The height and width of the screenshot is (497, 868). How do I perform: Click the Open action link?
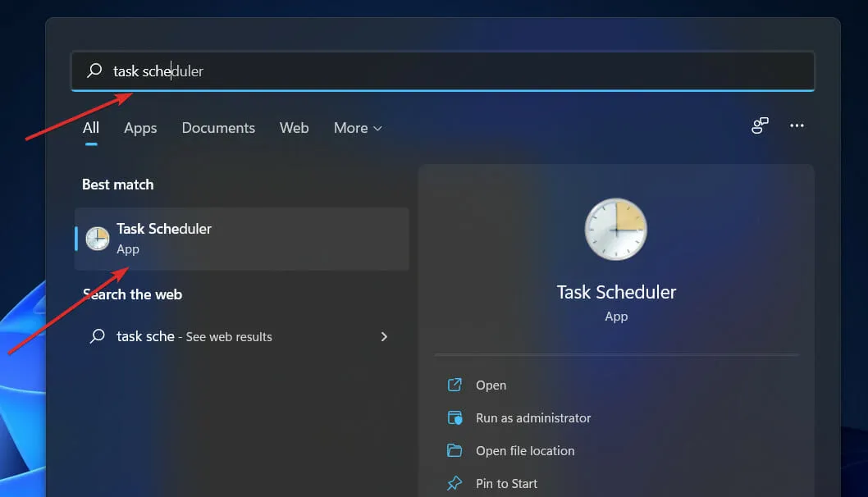click(491, 385)
